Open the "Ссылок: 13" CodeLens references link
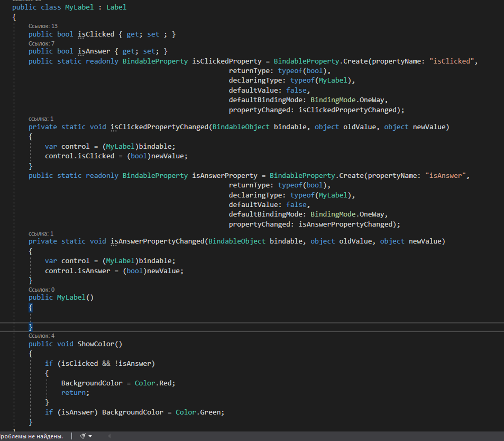 coord(43,26)
